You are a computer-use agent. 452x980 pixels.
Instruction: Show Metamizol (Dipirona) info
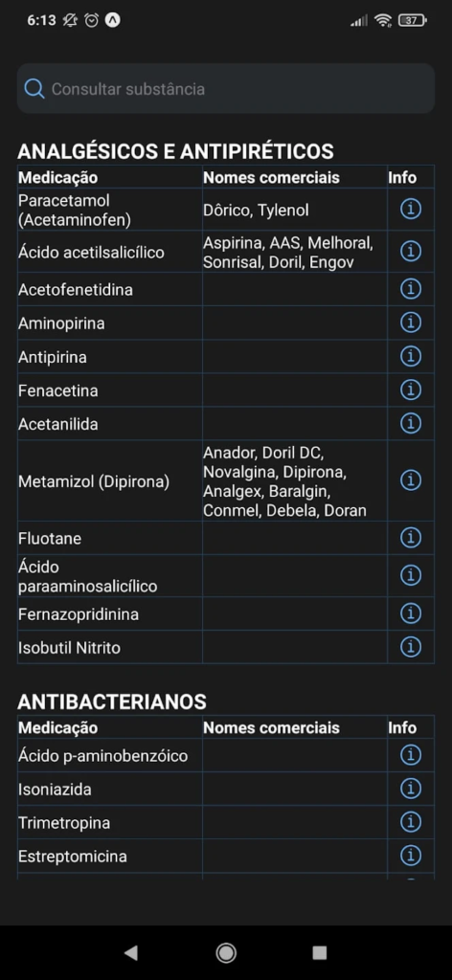(x=411, y=480)
